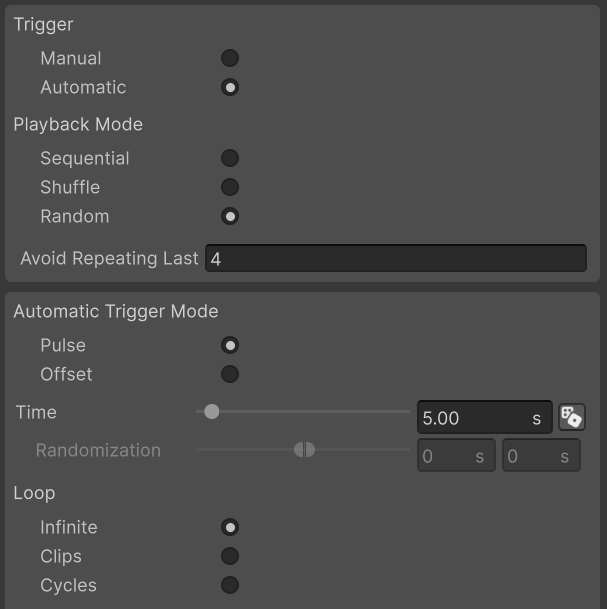The width and height of the screenshot is (607, 609).
Task: Click the Randomization label
Action: coord(98,450)
